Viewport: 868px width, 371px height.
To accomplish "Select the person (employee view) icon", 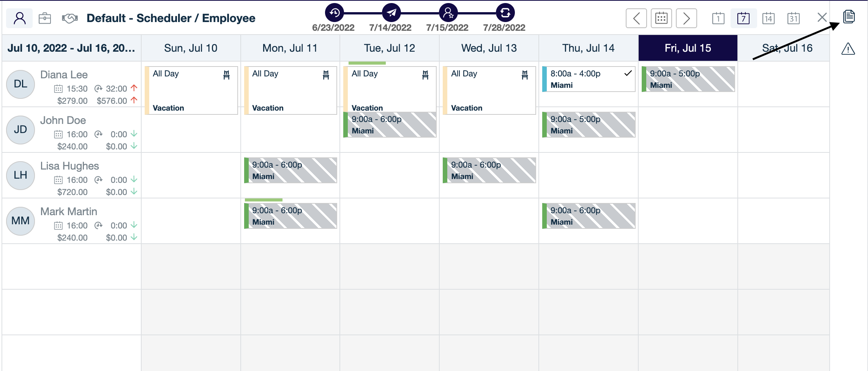I will (x=19, y=17).
